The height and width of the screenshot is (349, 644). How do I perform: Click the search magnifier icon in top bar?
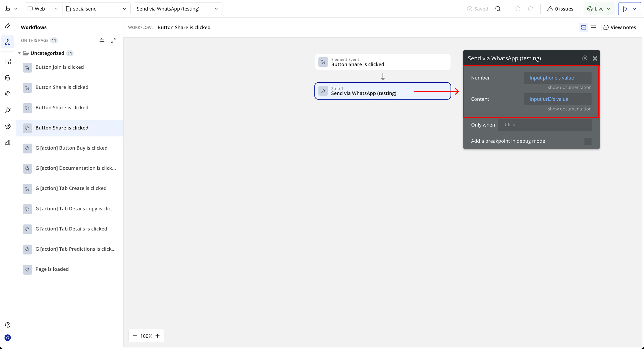[x=498, y=9]
